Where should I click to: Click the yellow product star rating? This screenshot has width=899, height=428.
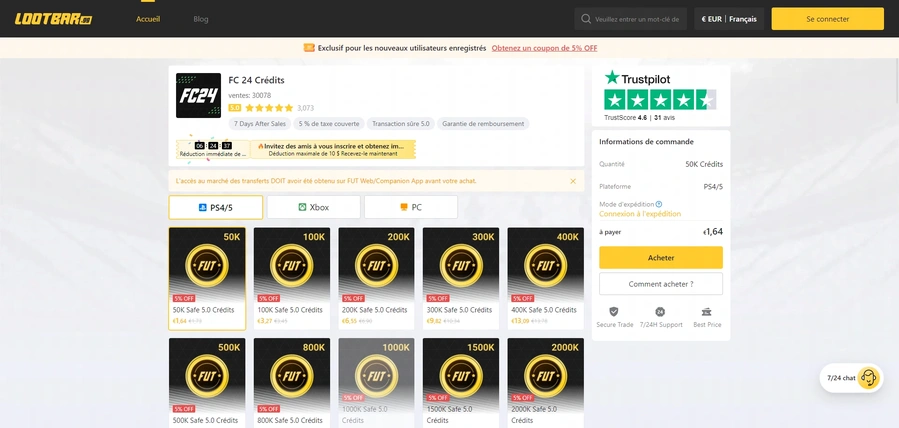pos(269,108)
